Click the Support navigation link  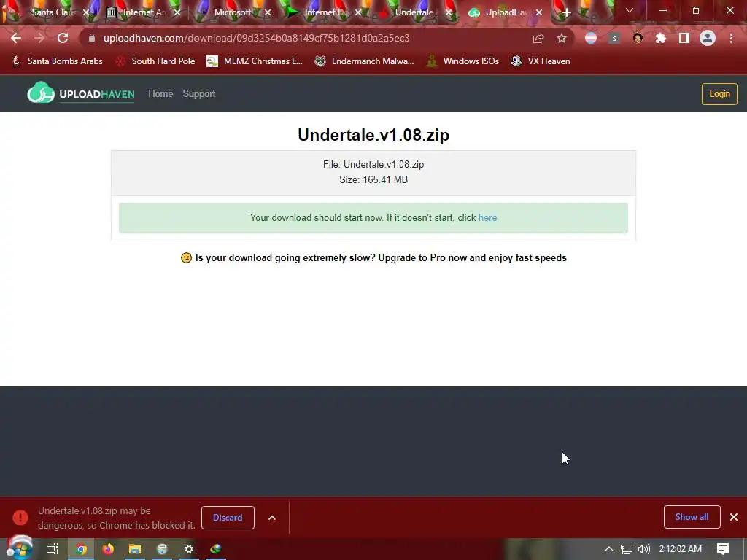(198, 94)
